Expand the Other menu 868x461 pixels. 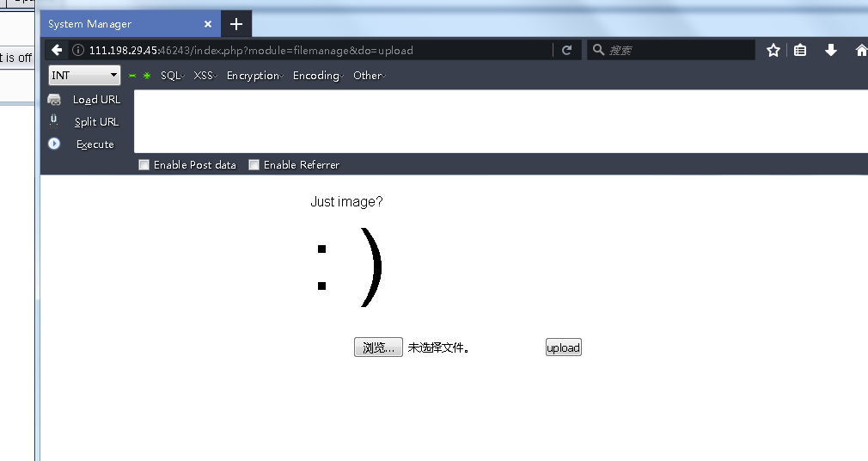(x=370, y=76)
